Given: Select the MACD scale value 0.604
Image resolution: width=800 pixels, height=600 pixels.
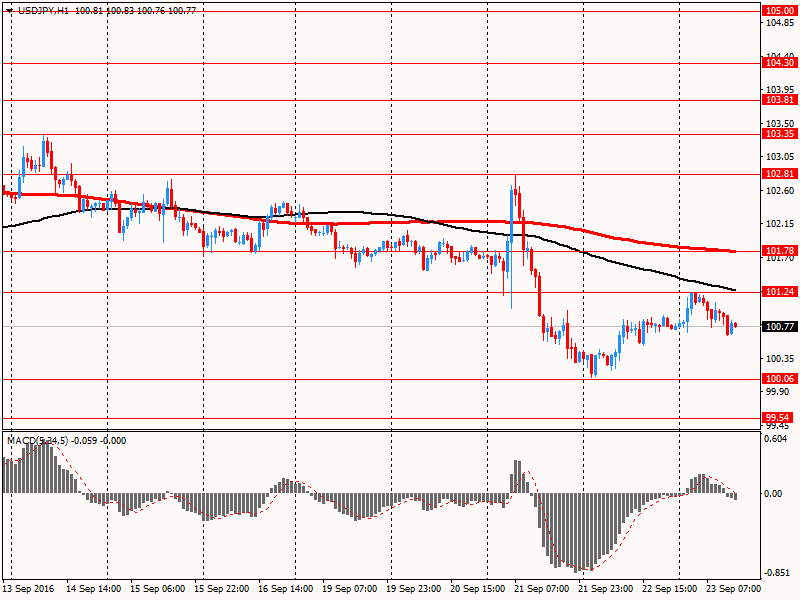Looking at the screenshot, I should [x=777, y=439].
